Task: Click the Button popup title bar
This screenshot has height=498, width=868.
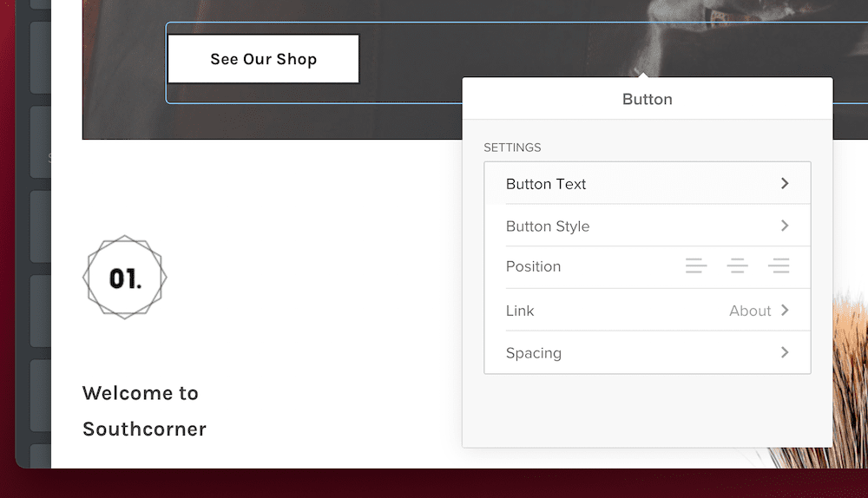Action: (x=648, y=99)
